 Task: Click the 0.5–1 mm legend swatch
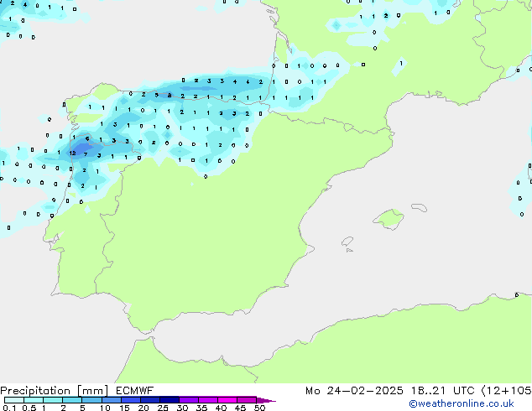tap(34, 400)
